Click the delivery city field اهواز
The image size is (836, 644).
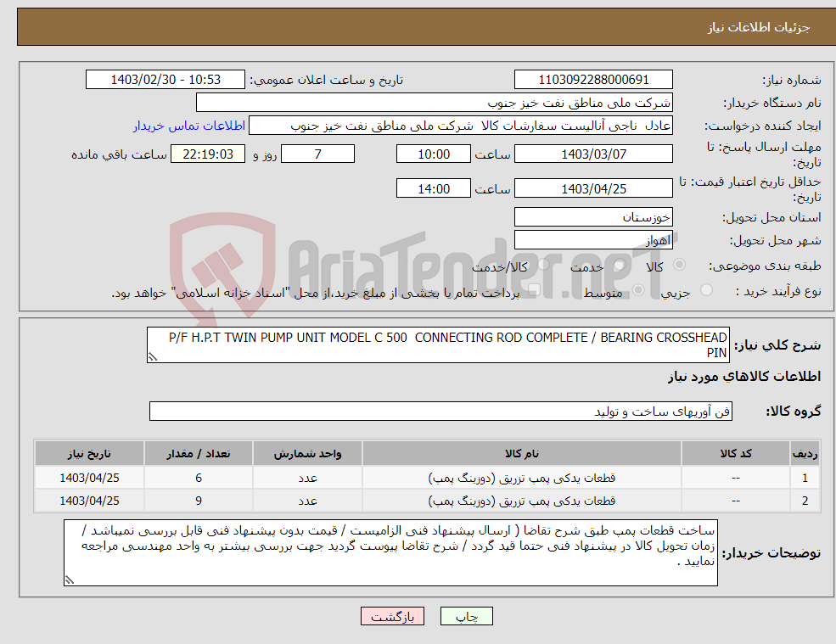(593, 240)
